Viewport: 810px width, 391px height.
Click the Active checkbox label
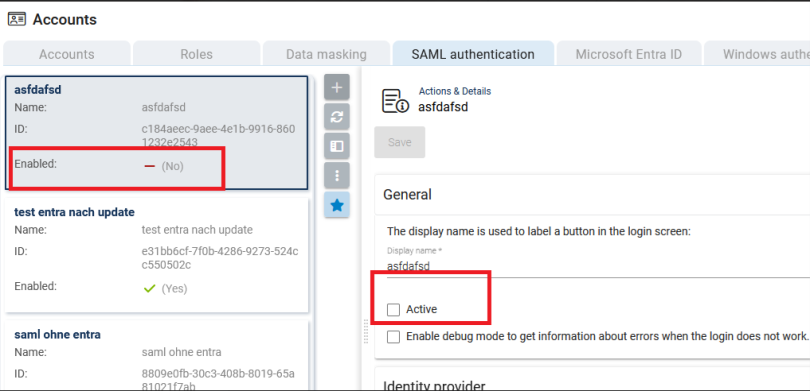[422, 309]
